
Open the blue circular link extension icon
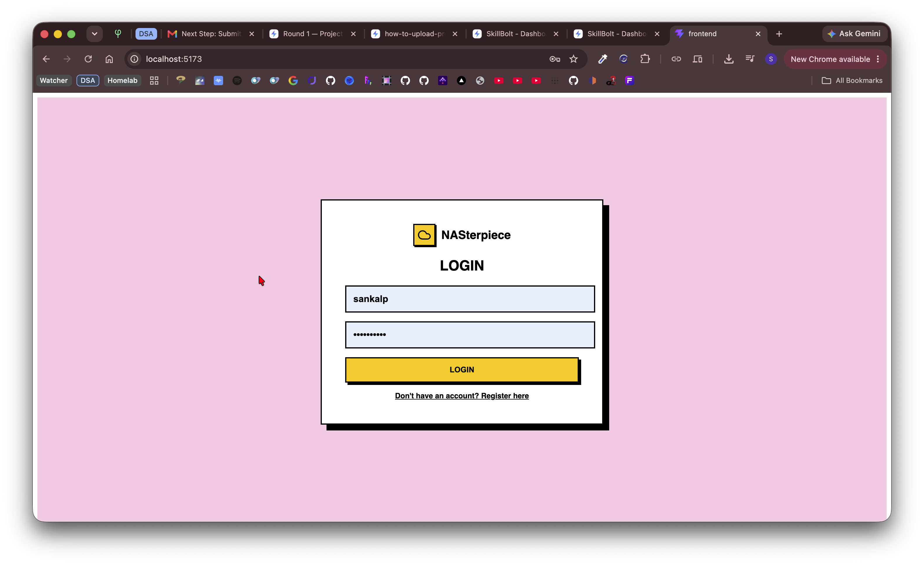tap(623, 59)
